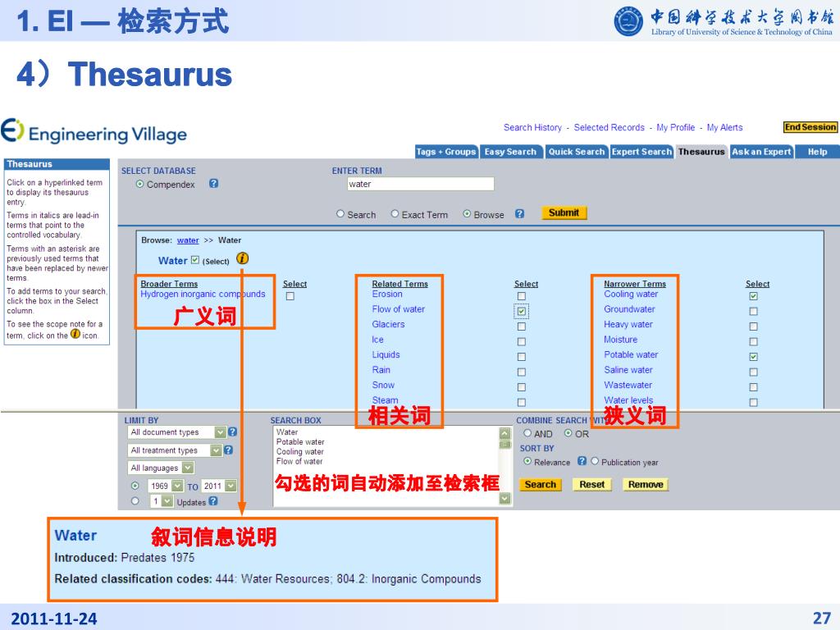Check the Erosion select box
840x630 pixels.
[521, 296]
